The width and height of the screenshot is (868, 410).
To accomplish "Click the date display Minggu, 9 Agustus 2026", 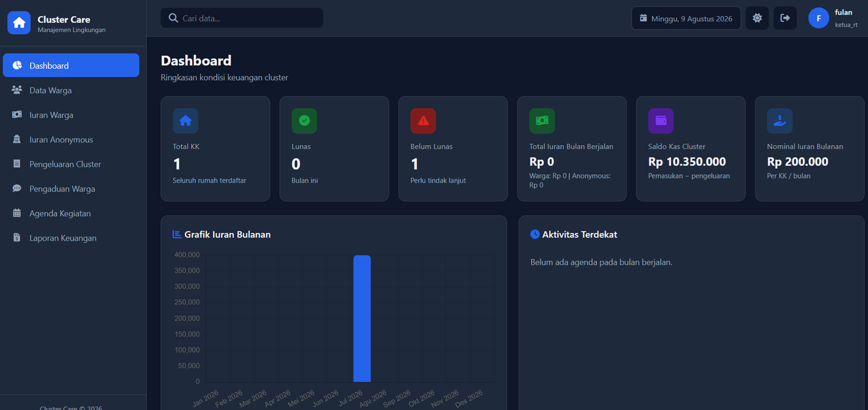I will [686, 18].
